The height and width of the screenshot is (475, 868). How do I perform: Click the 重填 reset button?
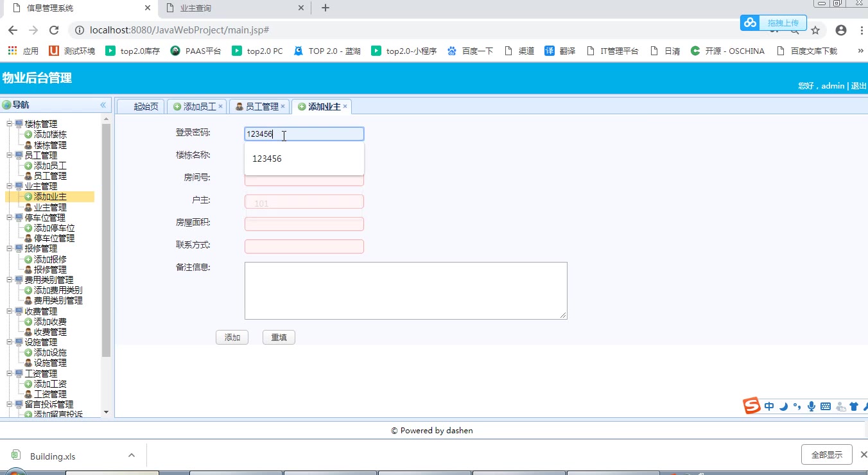[279, 338]
